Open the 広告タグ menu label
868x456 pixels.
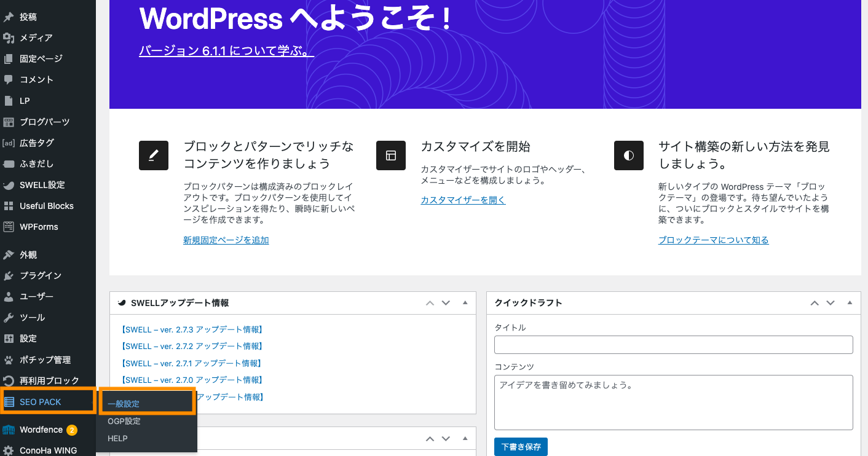pos(37,143)
